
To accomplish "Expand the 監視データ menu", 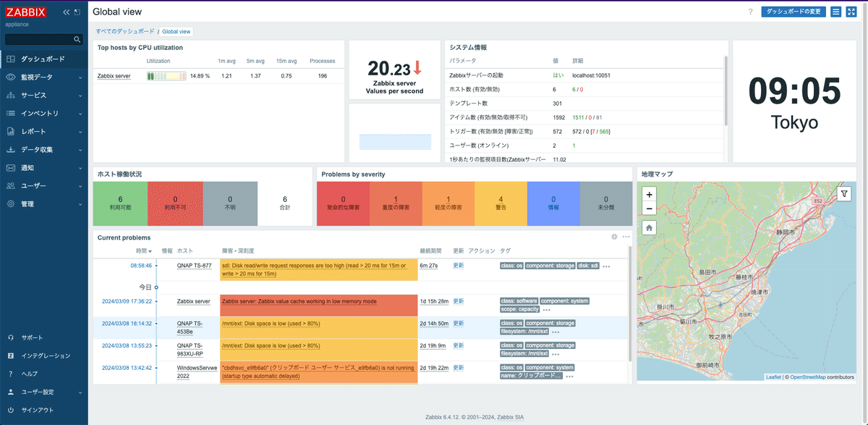I will pyautogui.click(x=44, y=77).
